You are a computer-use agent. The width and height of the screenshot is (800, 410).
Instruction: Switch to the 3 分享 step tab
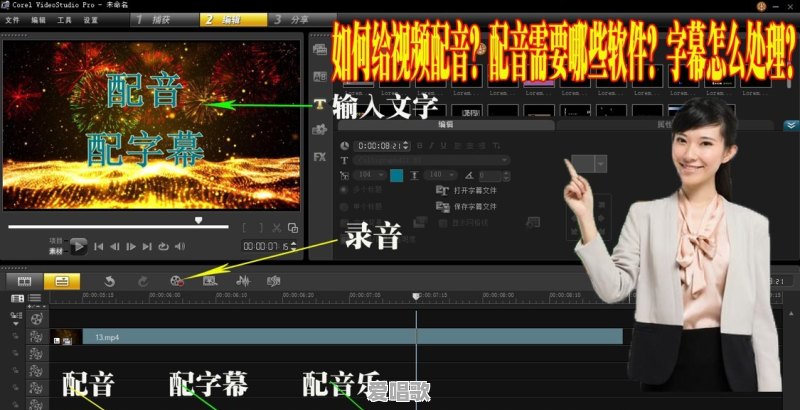pos(301,20)
